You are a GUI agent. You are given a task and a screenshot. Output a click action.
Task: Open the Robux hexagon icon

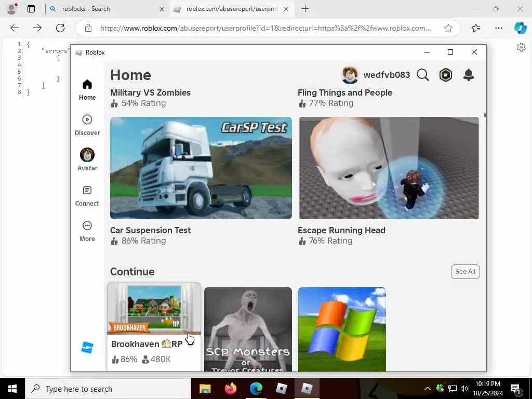[x=445, y=75]
